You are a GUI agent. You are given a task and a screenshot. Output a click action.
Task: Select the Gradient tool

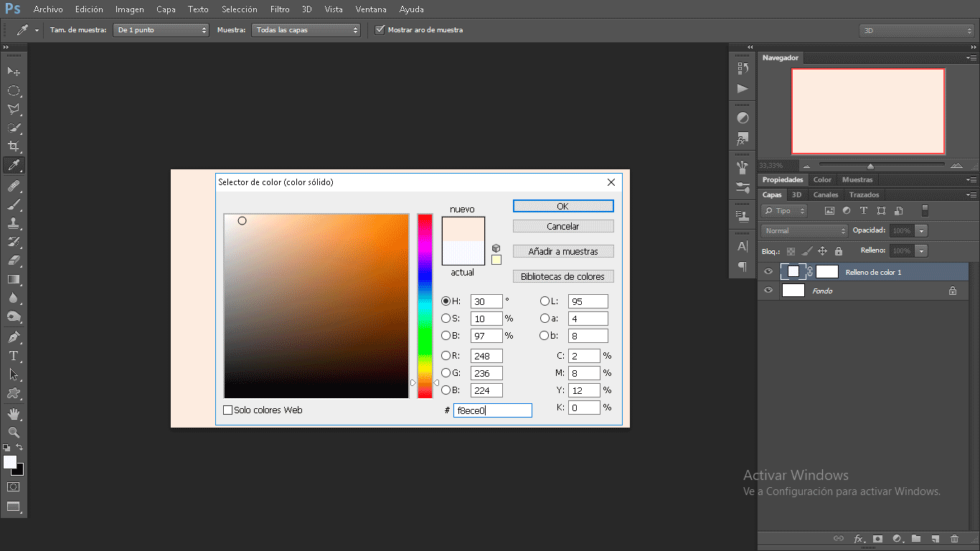pos(13,279)
